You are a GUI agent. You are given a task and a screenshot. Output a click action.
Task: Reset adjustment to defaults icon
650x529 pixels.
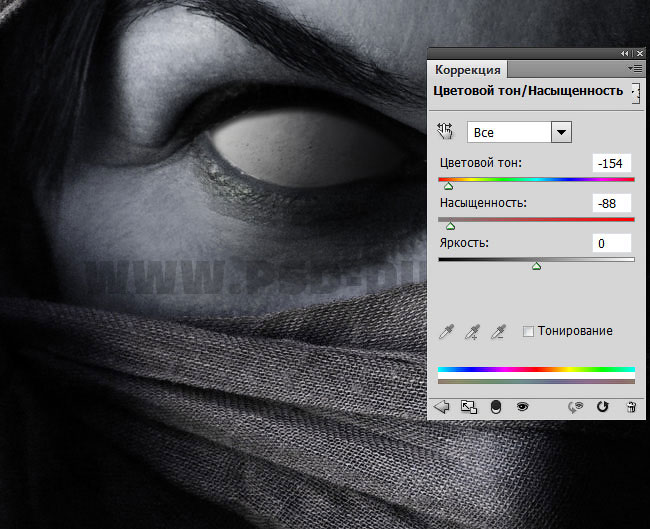click(x=602, y=407)
